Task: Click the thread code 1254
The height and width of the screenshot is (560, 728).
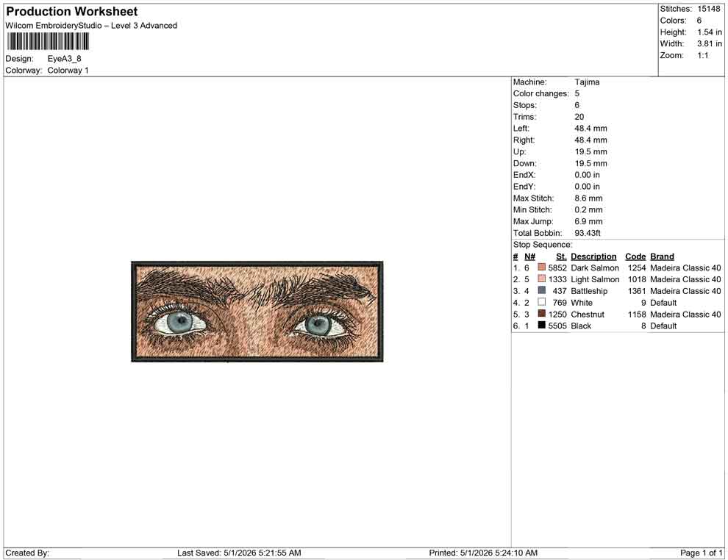Action: tap(637, 268)
